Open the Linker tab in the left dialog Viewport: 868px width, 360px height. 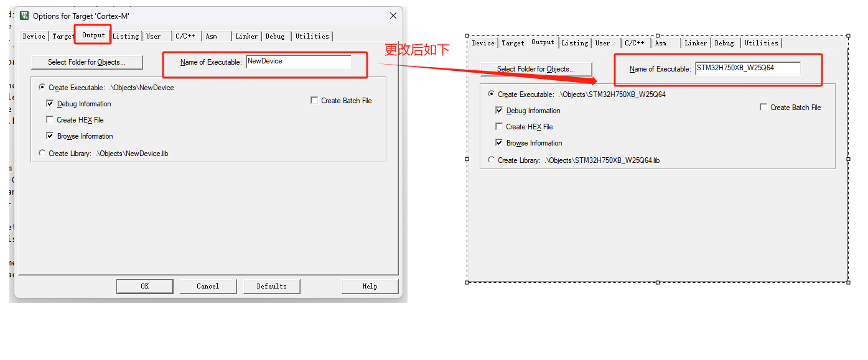(246, 36)
